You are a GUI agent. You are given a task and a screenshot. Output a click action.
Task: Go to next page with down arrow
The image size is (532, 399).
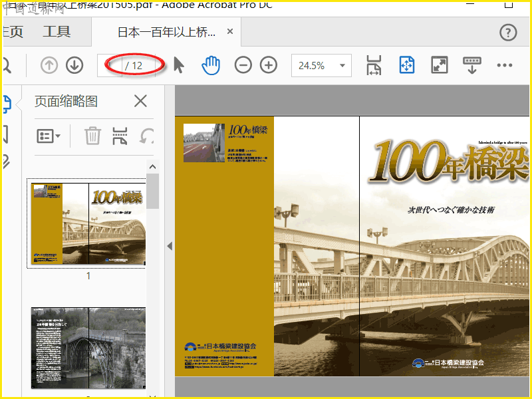[74, 65]
